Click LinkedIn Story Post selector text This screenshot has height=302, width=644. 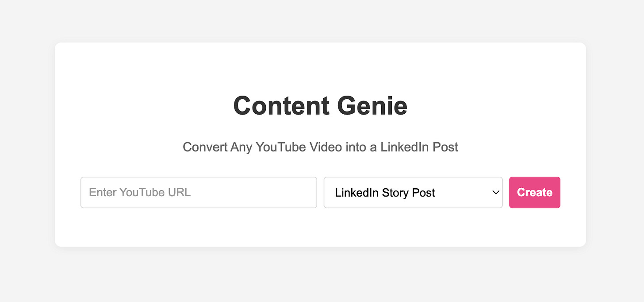point(385,192)
